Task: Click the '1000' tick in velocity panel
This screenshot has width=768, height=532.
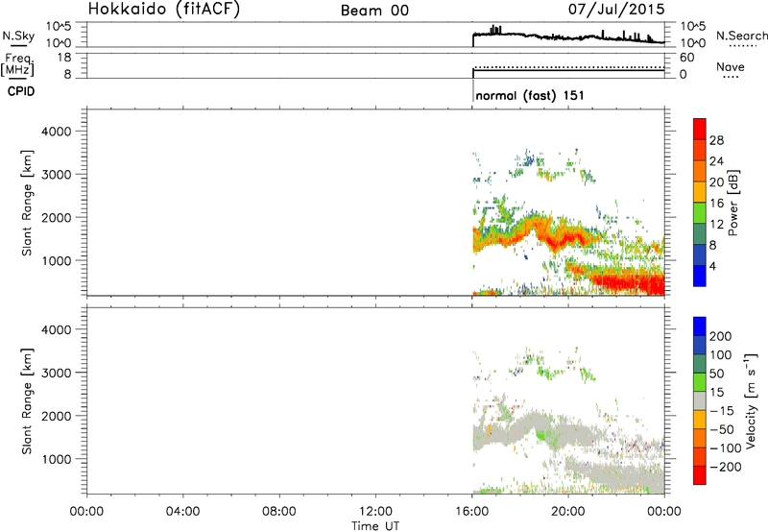Action: (x=57, y=459)
